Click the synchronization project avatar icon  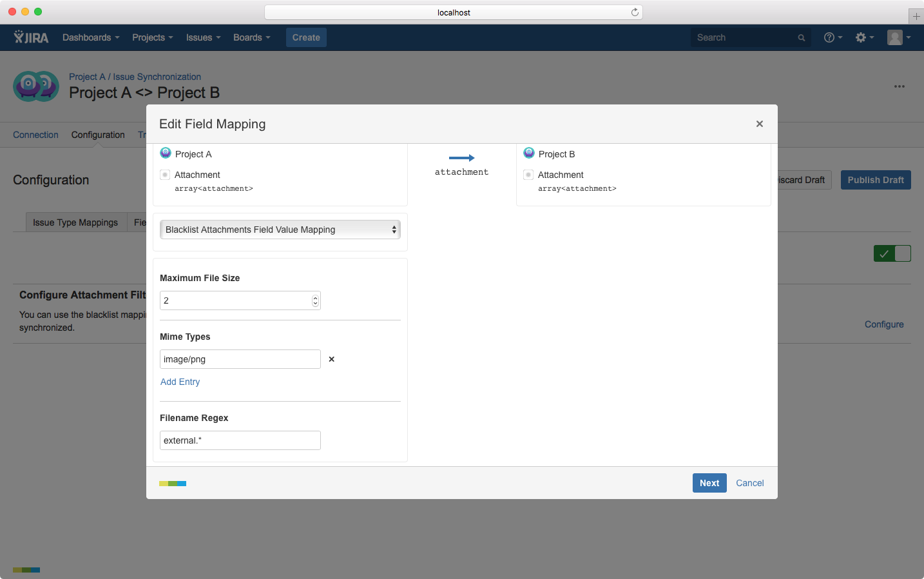36,86
